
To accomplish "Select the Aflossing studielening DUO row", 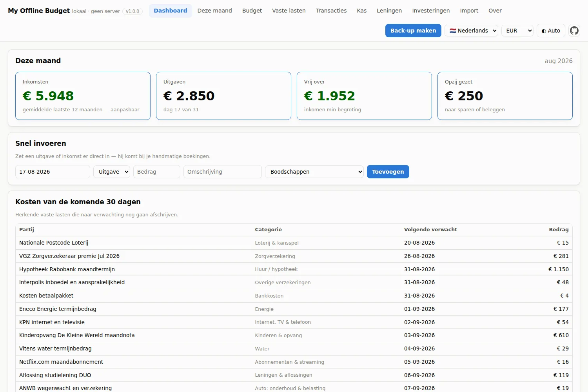I will (294, 375).
